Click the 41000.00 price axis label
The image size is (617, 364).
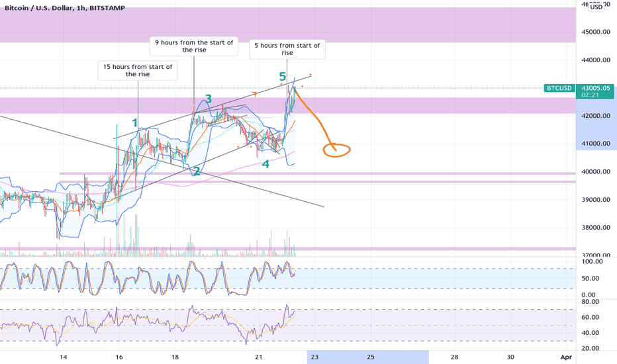pyautogui.click(x=596, y=144)
